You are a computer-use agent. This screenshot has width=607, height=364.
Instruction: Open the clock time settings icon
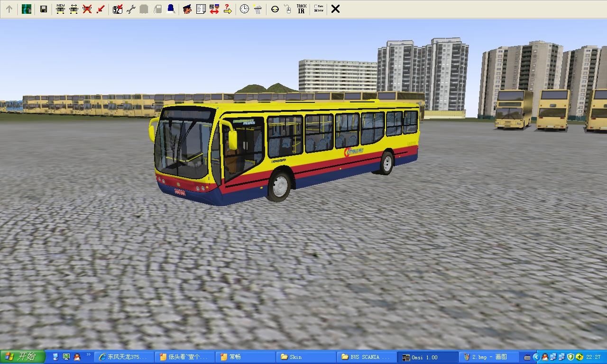244,9
